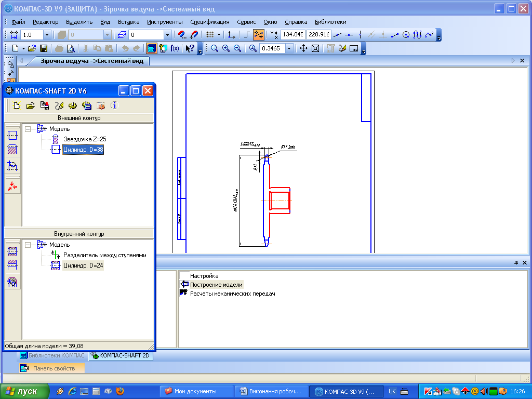Click the library manager icon in main toolbar

point(151,48)
